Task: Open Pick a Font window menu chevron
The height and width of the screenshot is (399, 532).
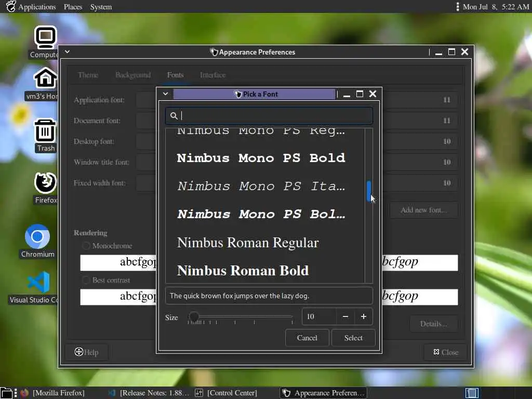Action: (165, 94)
